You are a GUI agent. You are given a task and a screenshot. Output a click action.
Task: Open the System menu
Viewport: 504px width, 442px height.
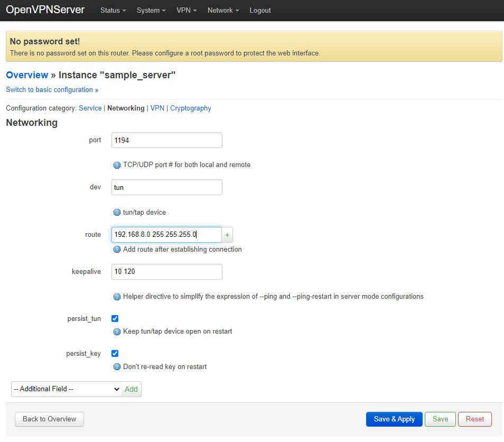coord(151,10)
